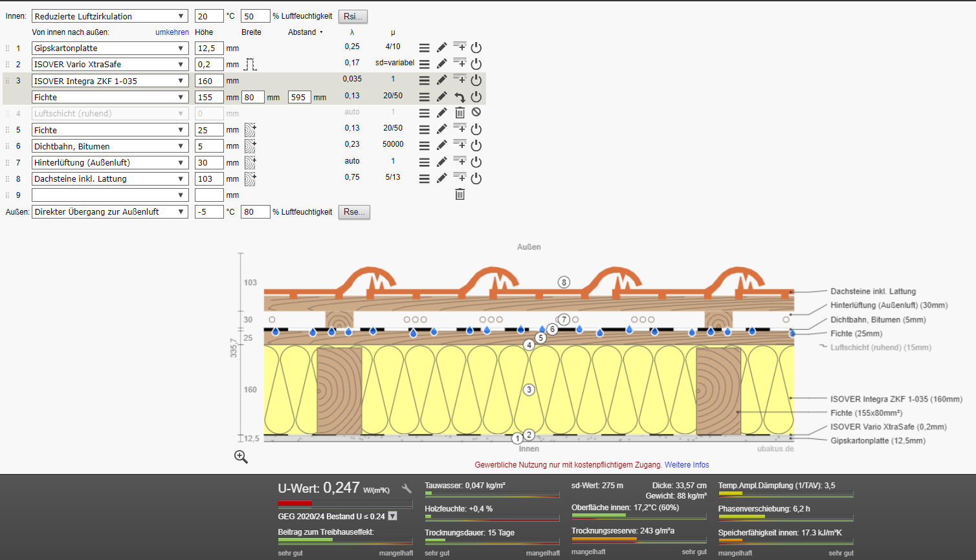This screenshot has width=976, height=560.
Task: Insert a layer after ISOVER Vario XtraSafe
Action: coord(460,63)
